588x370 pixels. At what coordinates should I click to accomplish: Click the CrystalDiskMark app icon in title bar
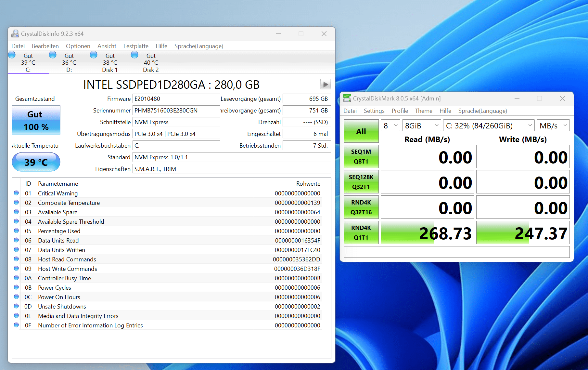tap(347, 98)
